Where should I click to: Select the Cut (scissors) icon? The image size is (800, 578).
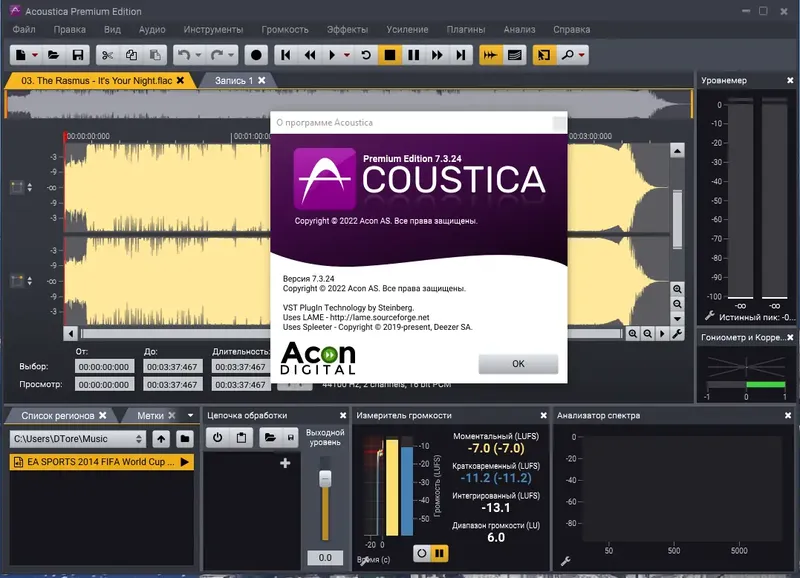(x=107, y=55)
